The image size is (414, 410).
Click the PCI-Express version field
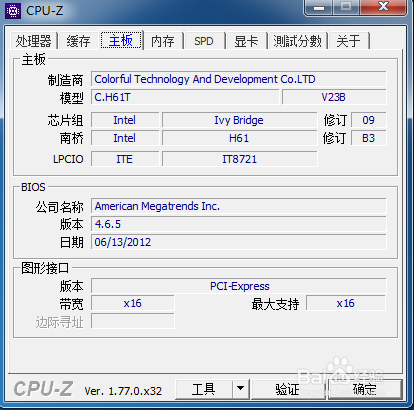239,286
